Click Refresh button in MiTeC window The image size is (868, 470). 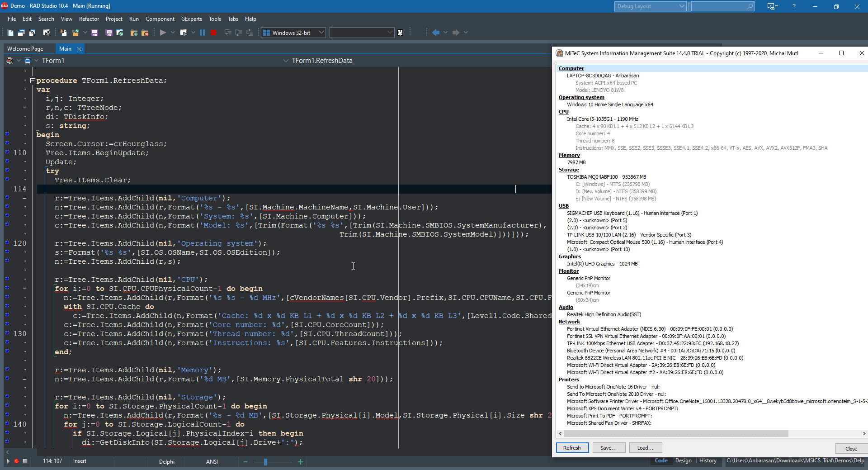(572, 448)
